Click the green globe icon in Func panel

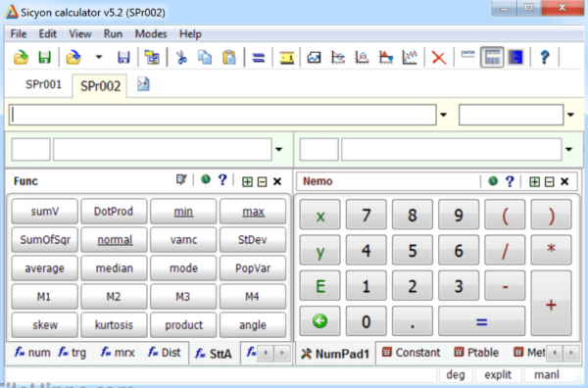click(x=206, y=179)
